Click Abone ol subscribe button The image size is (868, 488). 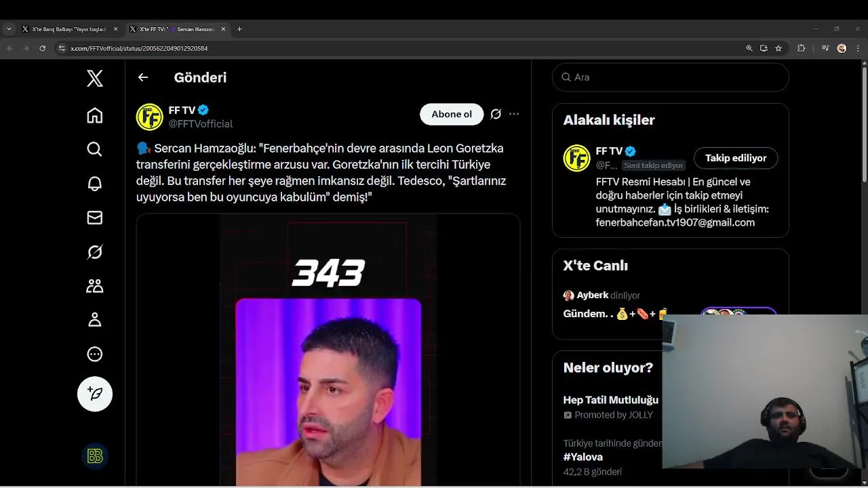tap(452, 114)
